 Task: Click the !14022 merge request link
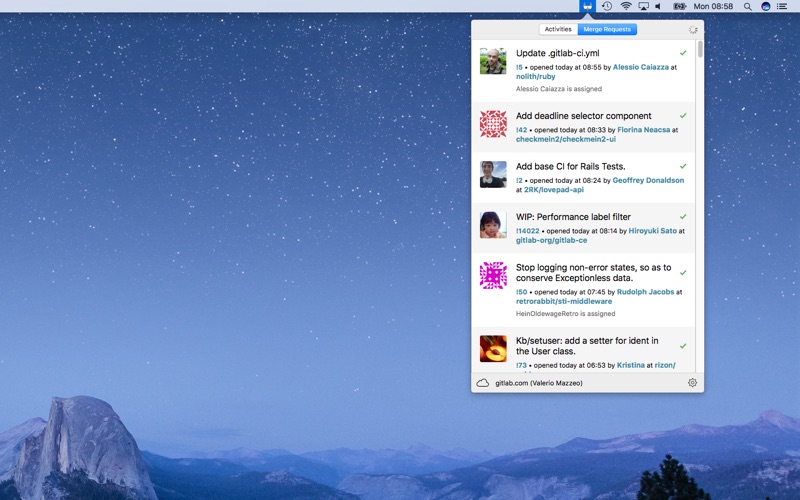[528, 231]
